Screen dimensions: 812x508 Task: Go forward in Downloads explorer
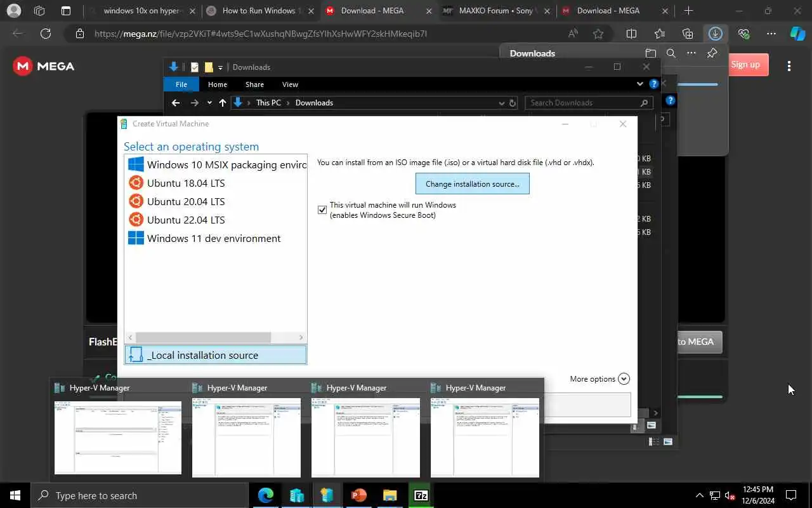194,103
